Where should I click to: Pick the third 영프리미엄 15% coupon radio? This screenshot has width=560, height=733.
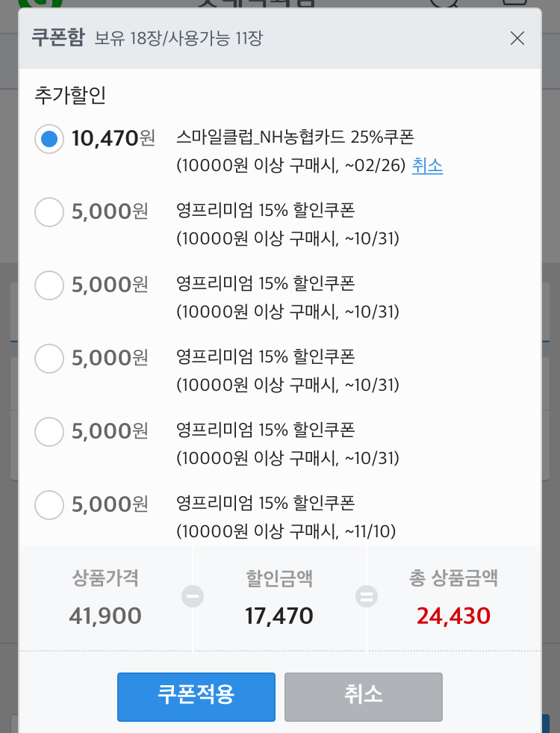[x=49, y=359]
